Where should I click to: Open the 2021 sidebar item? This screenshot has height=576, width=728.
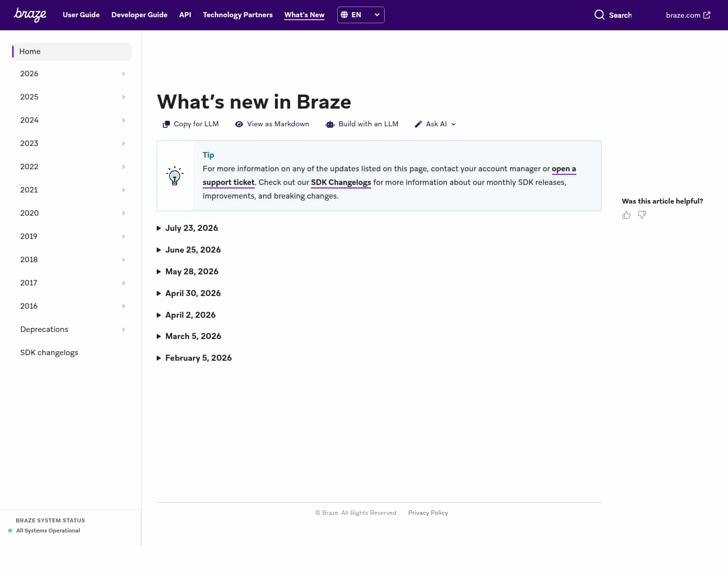72,190
